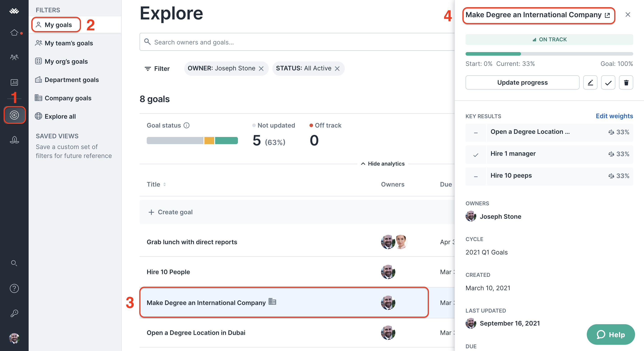
Task: Click the Last Updated avatar beside September 16, 2021
Action: [x=471, y=323]
